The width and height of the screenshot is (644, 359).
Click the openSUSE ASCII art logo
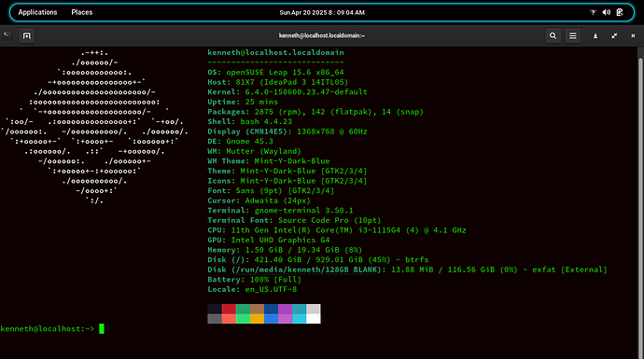tap(94, 127)
